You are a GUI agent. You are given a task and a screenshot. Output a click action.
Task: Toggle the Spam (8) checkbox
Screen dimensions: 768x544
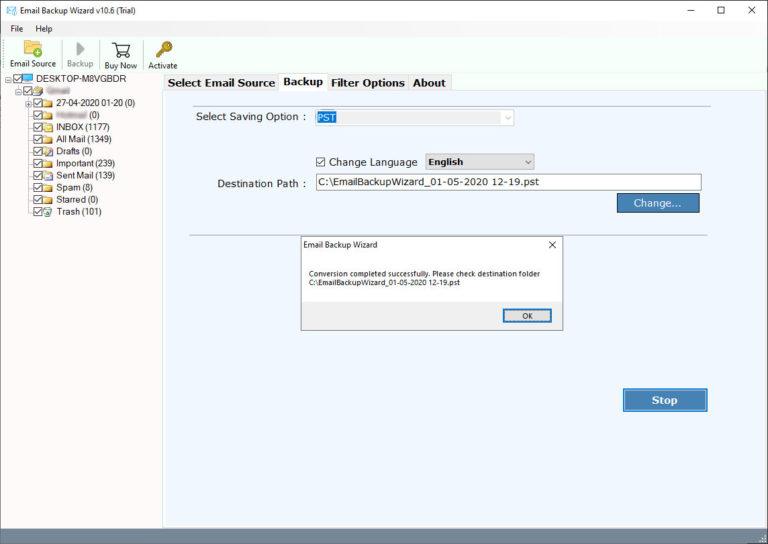coord(38,188)
